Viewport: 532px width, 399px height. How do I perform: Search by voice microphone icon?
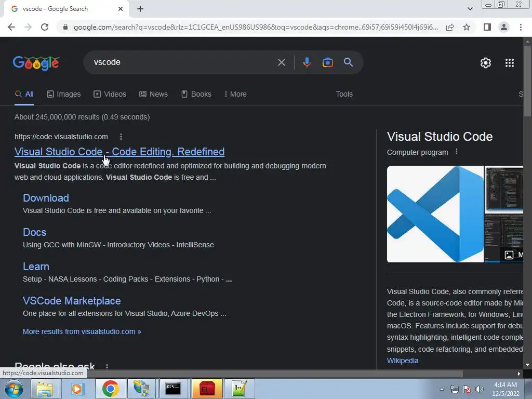click(x=307, y=62)
